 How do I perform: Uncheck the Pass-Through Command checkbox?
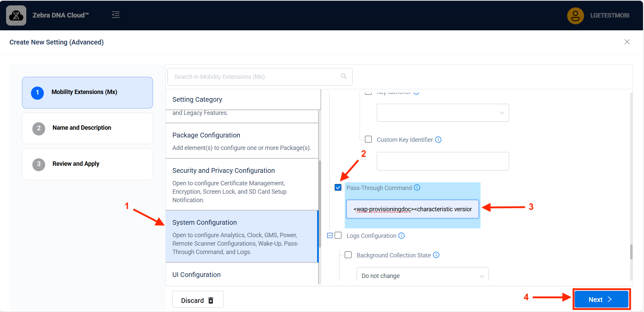click(338, 188)
